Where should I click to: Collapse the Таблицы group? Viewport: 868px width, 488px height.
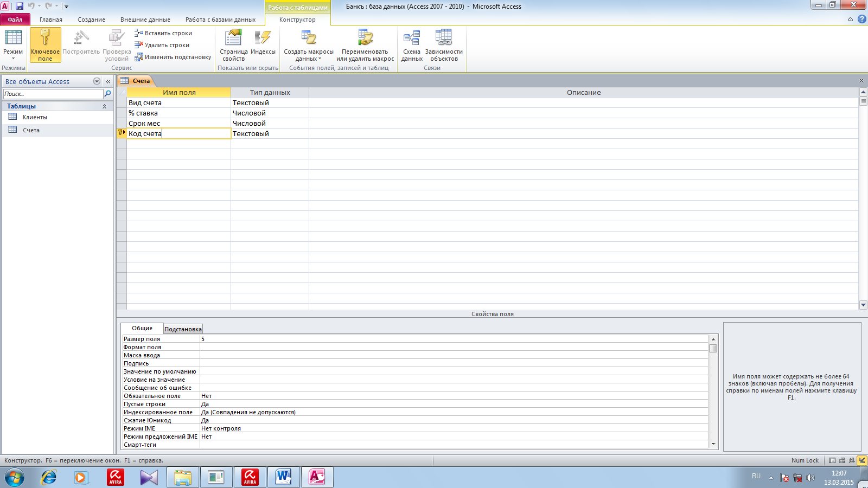pos(104,106)
